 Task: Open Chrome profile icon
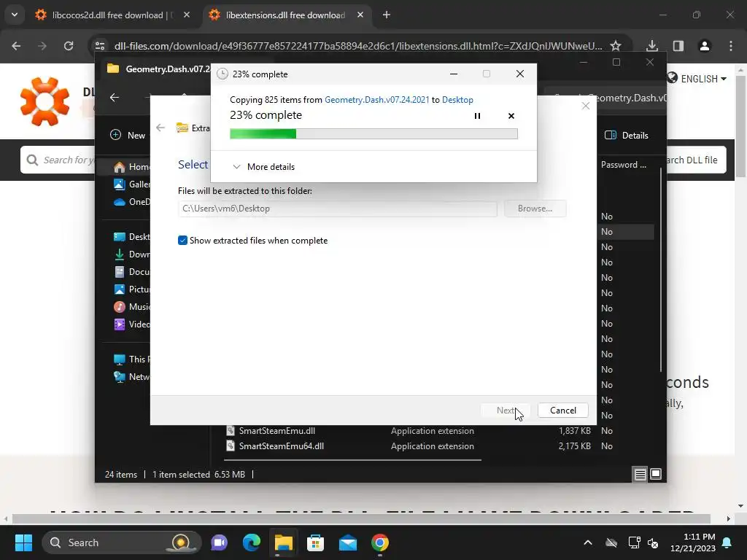[704, 46]
